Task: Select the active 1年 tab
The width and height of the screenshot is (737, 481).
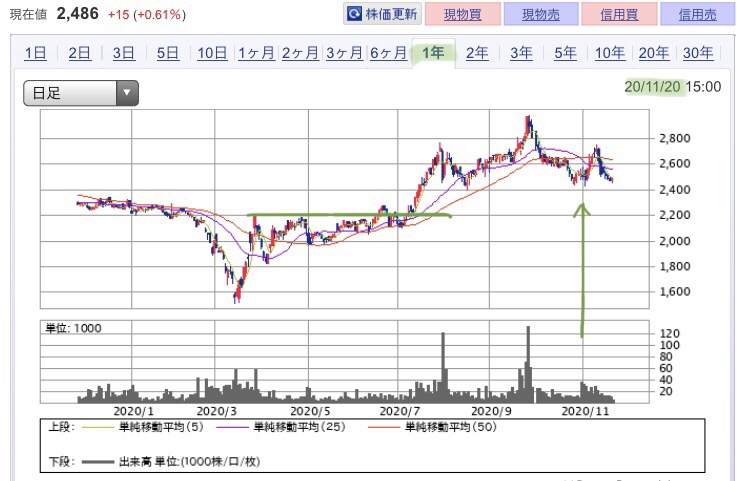Action: pyautogui.click(x=433, y=53)
